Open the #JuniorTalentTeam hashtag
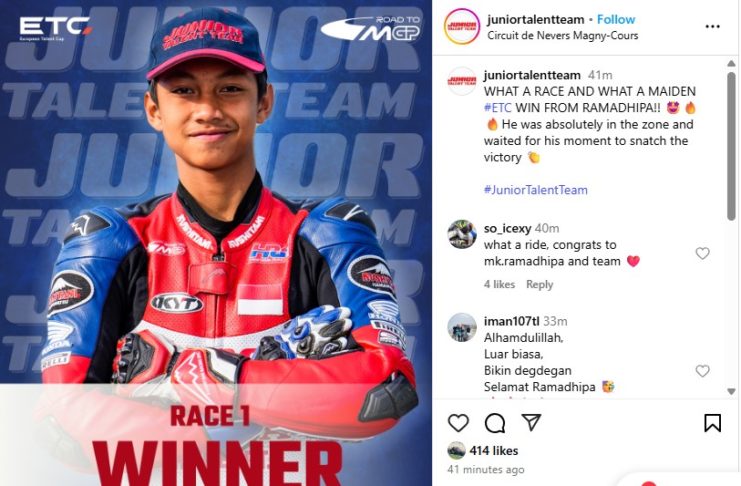Viewport: 741px width, 486px height. (535, 190)
